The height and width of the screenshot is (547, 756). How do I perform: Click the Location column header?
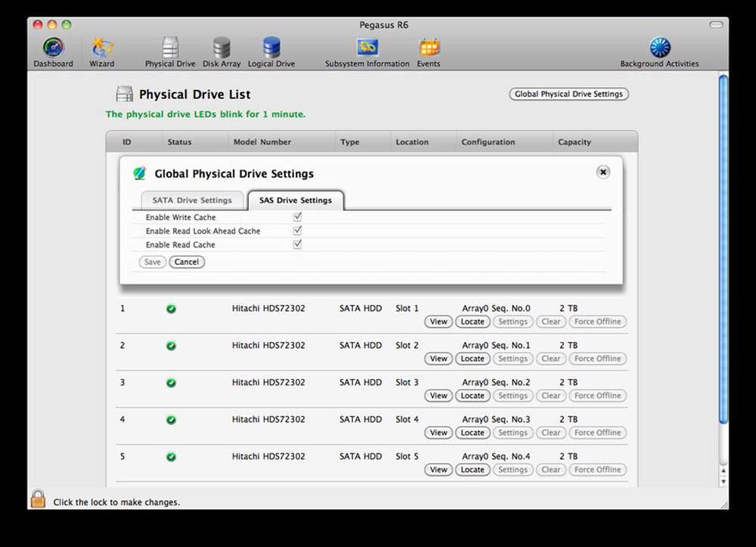[x=412, y=141]
